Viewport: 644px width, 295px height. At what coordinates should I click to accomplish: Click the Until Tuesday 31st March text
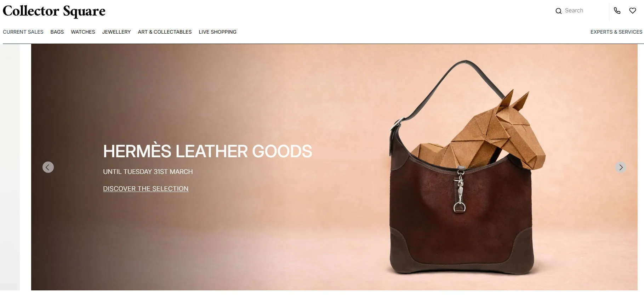click(148, 172)
